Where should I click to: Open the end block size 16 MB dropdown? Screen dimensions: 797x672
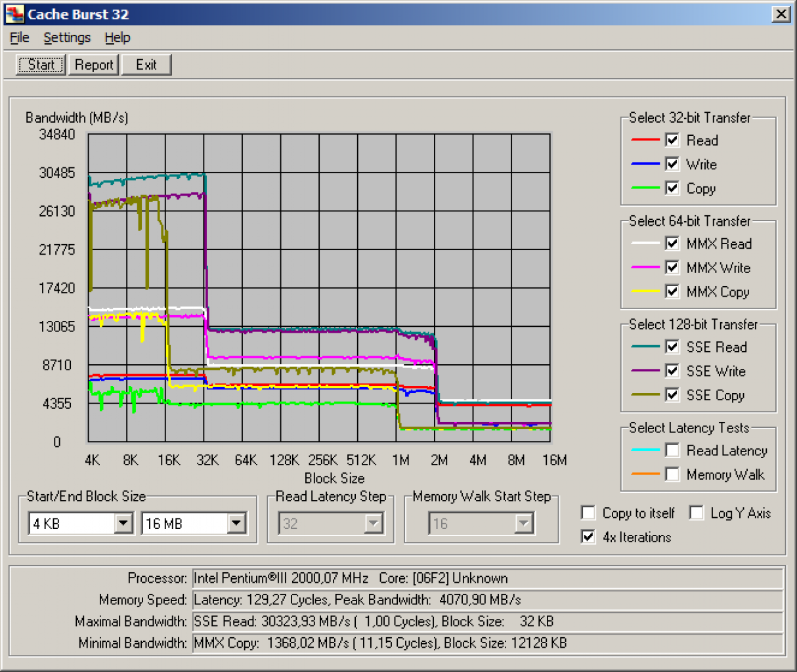[237, 523]
